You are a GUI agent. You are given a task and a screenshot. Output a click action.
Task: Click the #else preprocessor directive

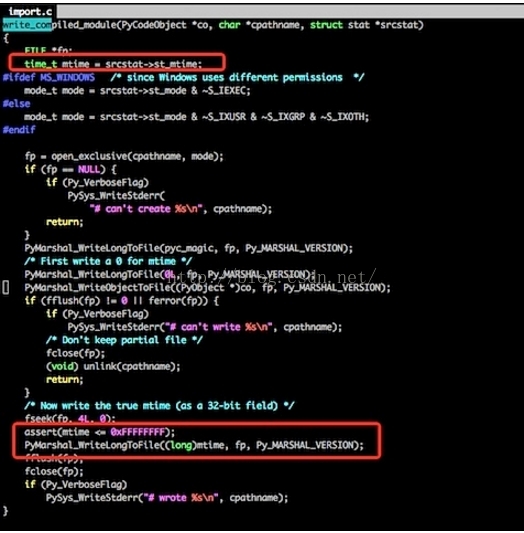[x=16, y=104]
